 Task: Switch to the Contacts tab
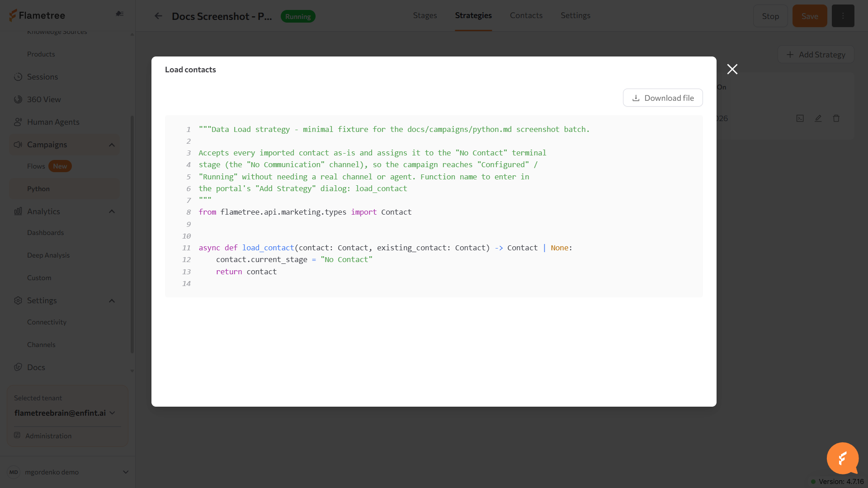[x=526, y=15]
